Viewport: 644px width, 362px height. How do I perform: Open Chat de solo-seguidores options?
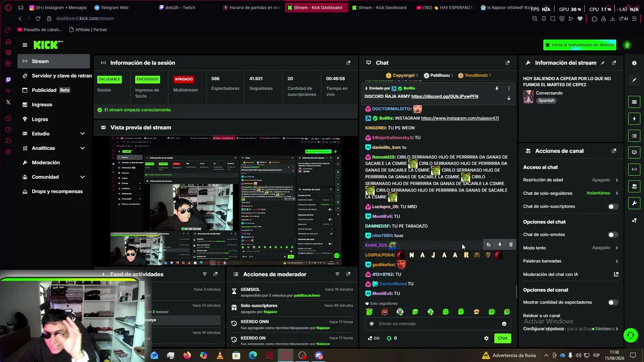point(571,193)
